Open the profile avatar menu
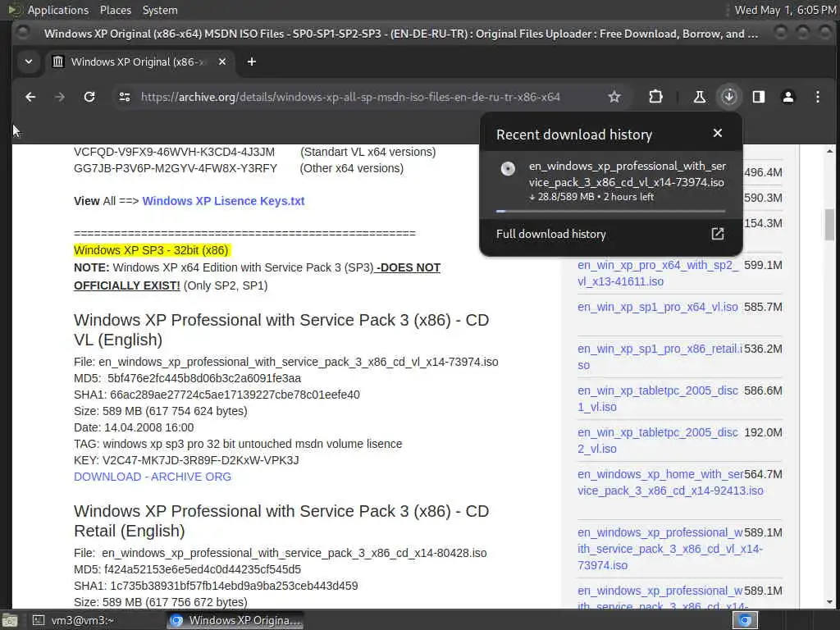 pyautogui.click(x=788, y=97)
